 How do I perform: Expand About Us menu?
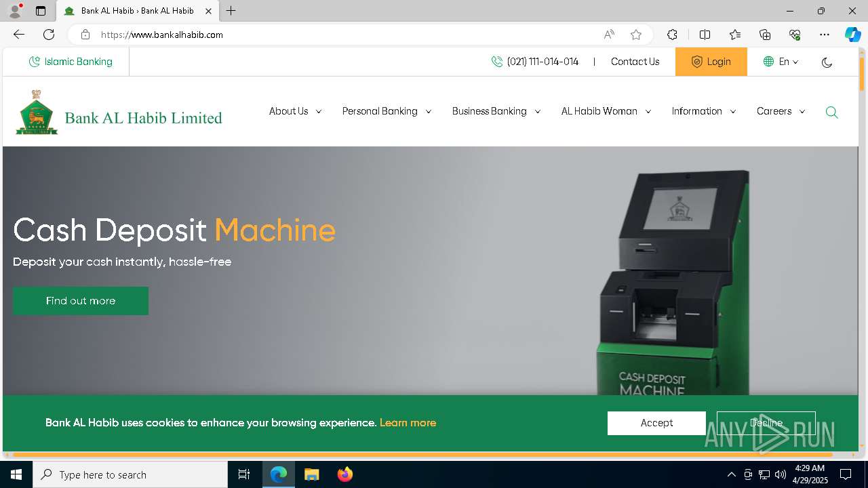pos(295,111)
